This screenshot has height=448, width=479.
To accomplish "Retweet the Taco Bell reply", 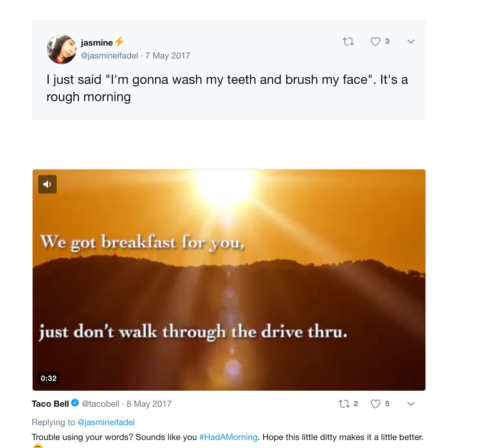I will (344, 404).
